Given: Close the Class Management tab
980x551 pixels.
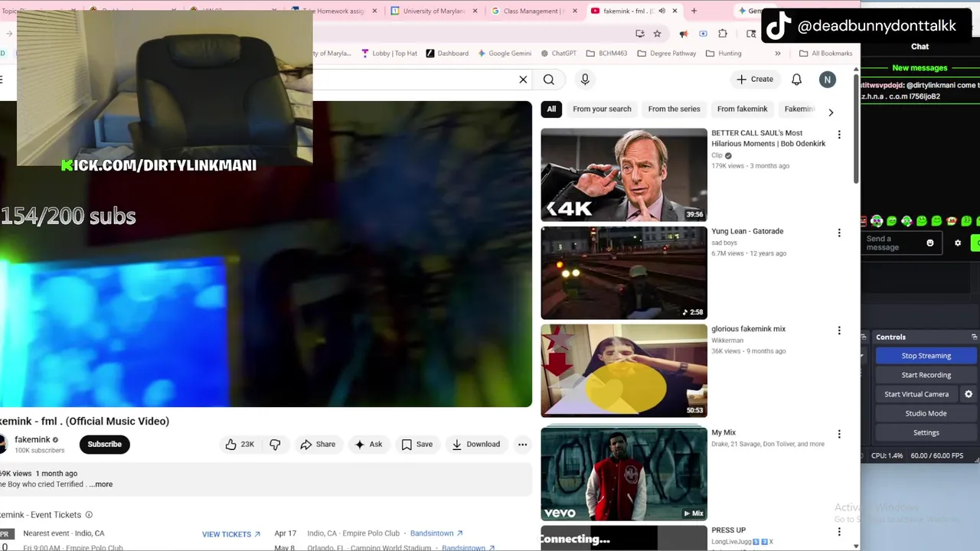Looking at the screenshot, I should [575, 11].
